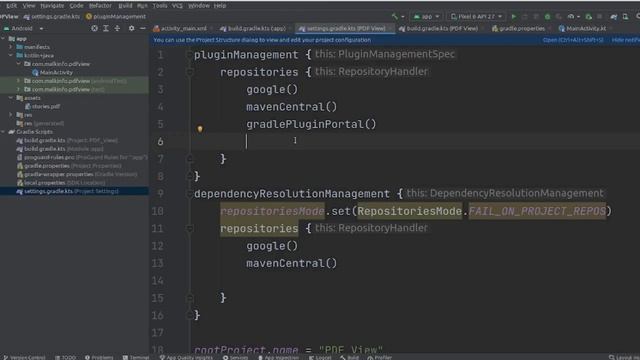This screenshot has width=640, height=360.
Task: Click Hide notification link in banner
Action: tap(626, 40)
